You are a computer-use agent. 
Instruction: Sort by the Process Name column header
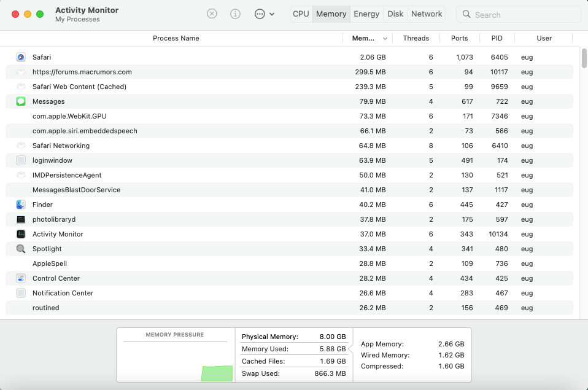coord(176,38)
